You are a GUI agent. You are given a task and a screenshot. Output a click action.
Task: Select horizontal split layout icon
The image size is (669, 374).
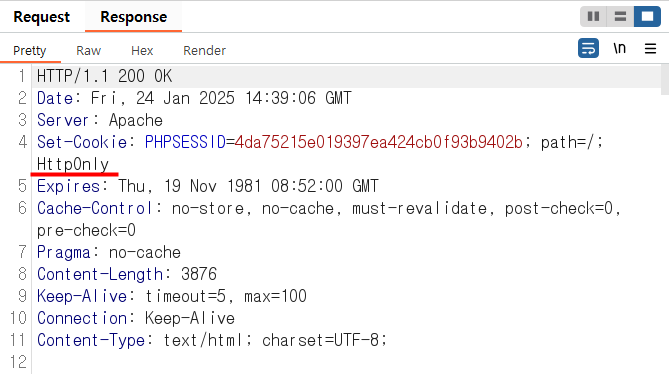point(620,17)
